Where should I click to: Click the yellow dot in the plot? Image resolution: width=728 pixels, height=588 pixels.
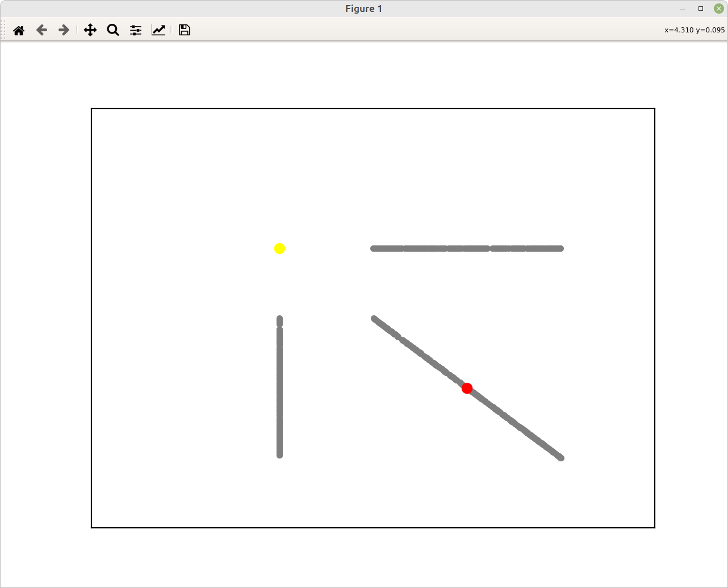279,248
